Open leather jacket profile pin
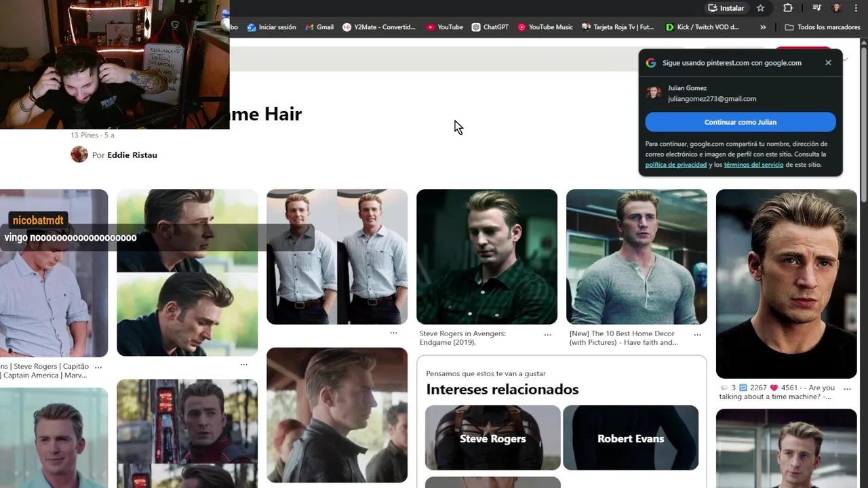The width and height of the screenshot is (868, 488). [337, 415]
